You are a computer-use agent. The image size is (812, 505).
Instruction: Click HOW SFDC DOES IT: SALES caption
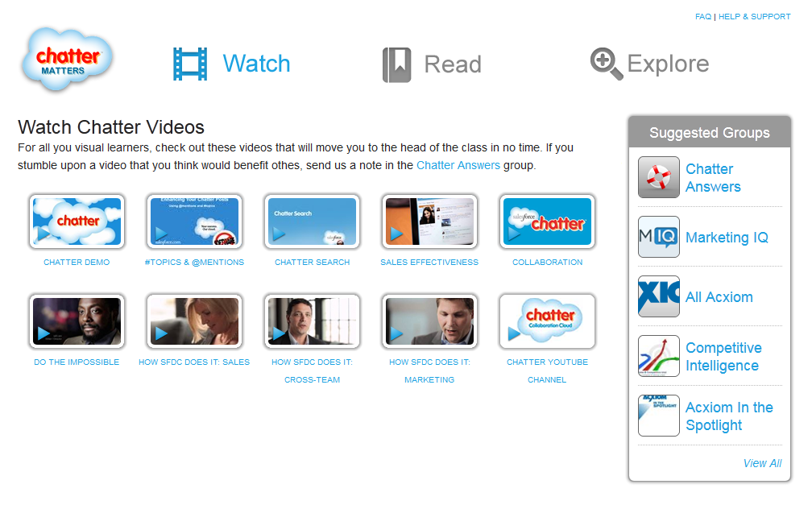(x=194, y=362)
